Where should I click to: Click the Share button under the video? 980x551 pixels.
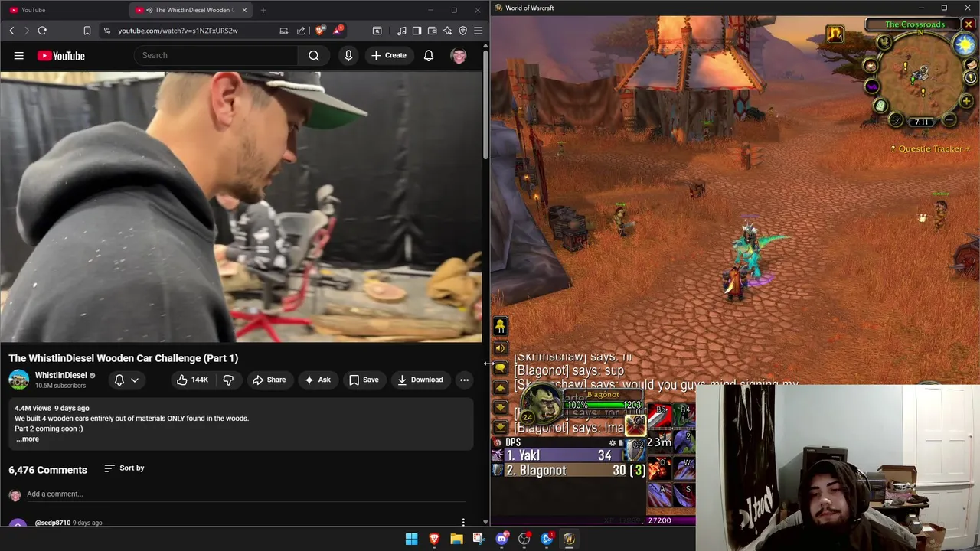click(269, 380)
